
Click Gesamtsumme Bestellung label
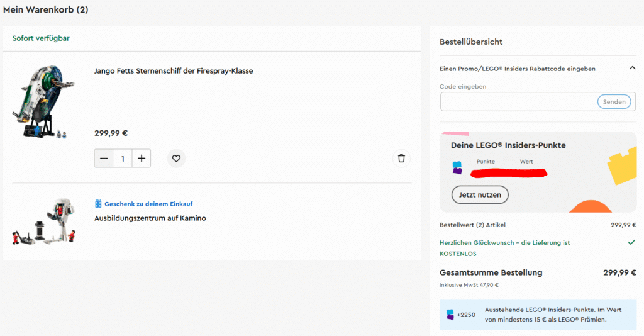tap(491, 272)
